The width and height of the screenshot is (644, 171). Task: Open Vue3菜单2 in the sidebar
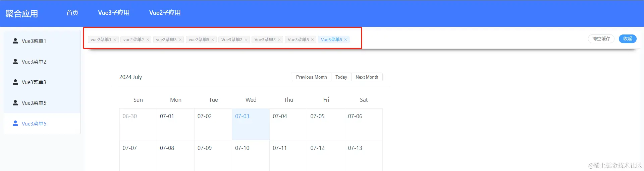coord(42,62)
